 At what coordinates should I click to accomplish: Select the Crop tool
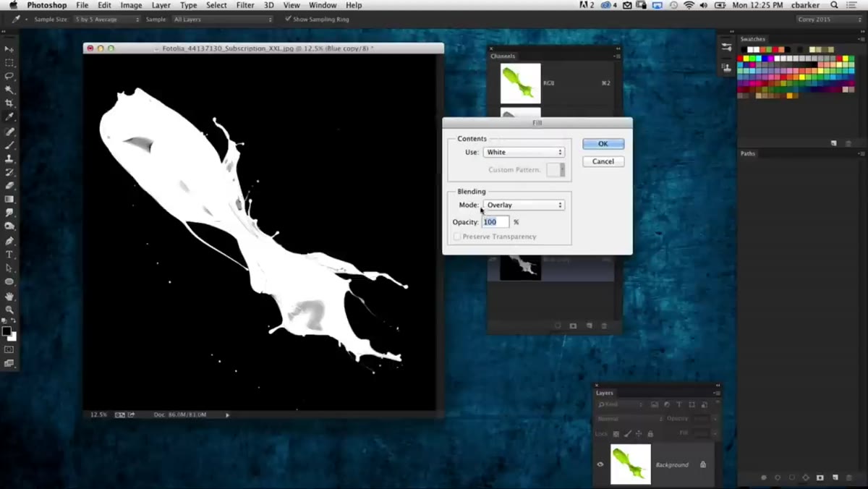point(9,103)
